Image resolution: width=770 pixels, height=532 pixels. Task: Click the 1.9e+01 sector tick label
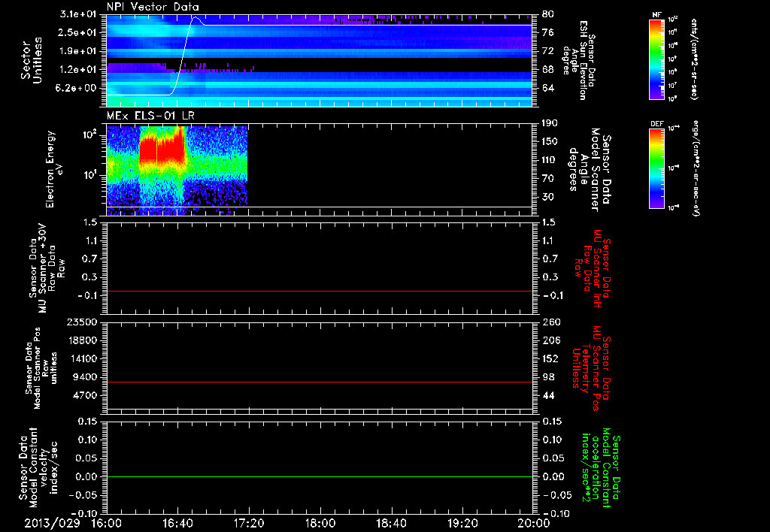click(77, 51)
